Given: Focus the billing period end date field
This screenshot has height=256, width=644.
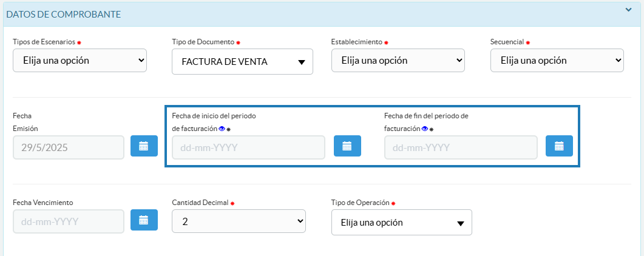Looking at the screenshot, I should click(460, 147).
